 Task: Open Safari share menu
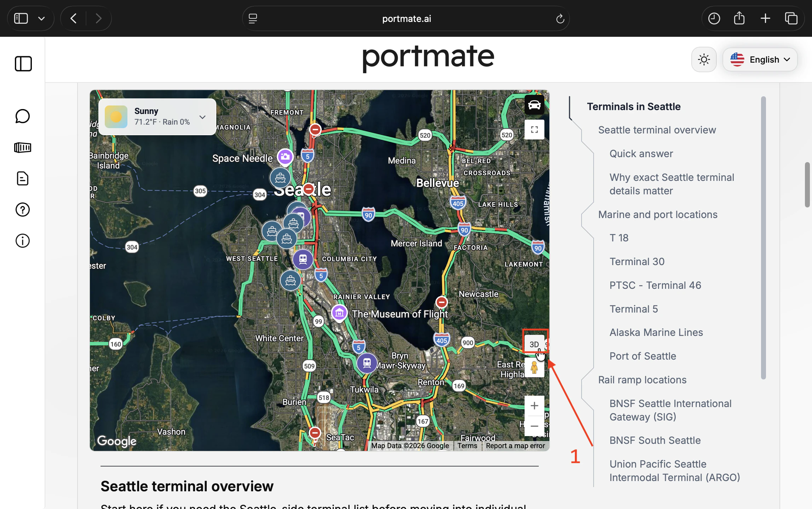pyautogui.click(x=739, y=18)
